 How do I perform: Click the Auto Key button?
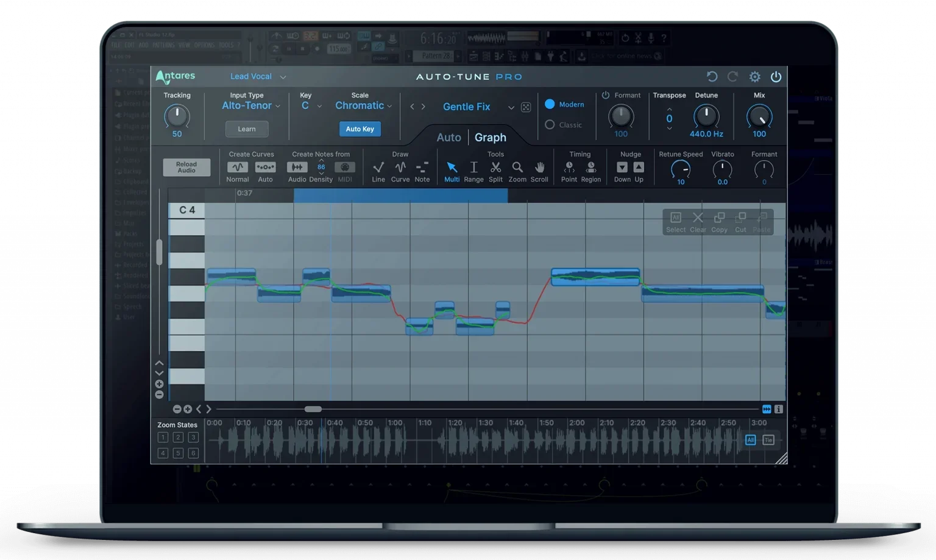[360, 129]
